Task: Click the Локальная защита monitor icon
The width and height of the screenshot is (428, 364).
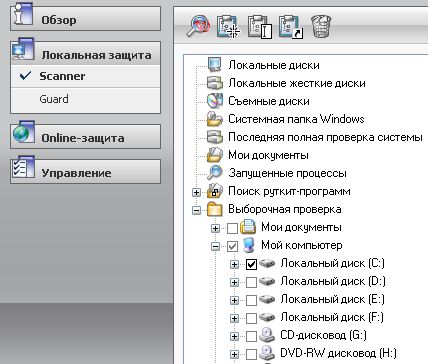Action: coord(23,49)
